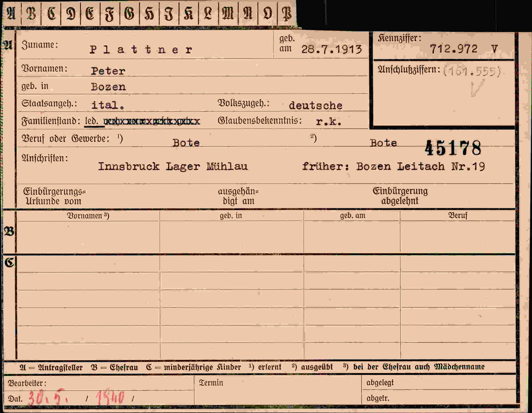The width and height of the screenshot is (532, 413).
Task: Click the 'Bearbeiter:' label
Action: (x=27, y=383)
